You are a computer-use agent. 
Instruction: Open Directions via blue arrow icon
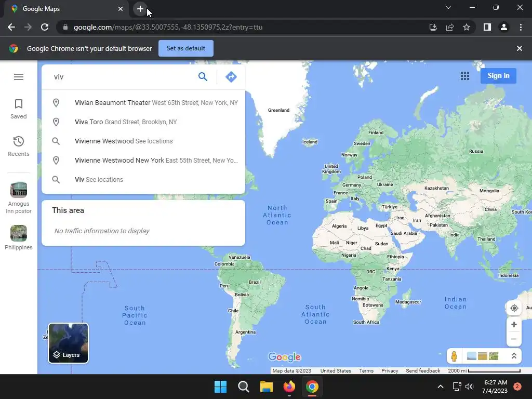click(x=231, y=77)
